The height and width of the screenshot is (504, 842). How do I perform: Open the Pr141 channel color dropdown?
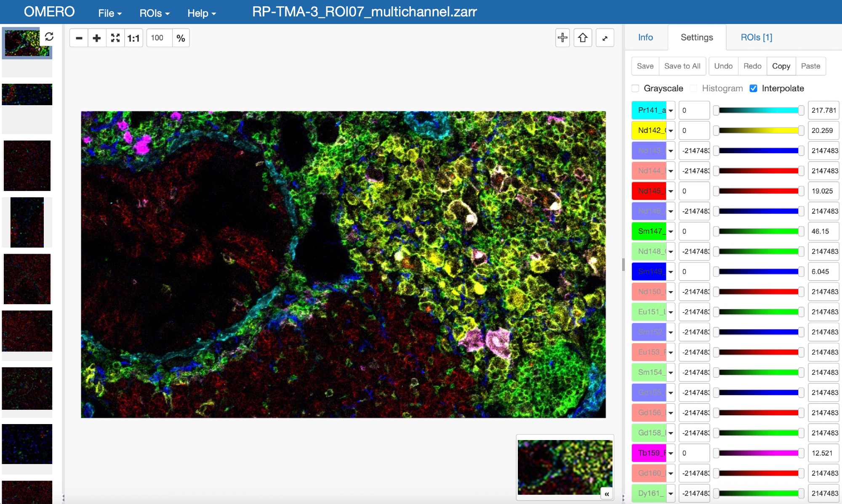(x=671, y=111)
